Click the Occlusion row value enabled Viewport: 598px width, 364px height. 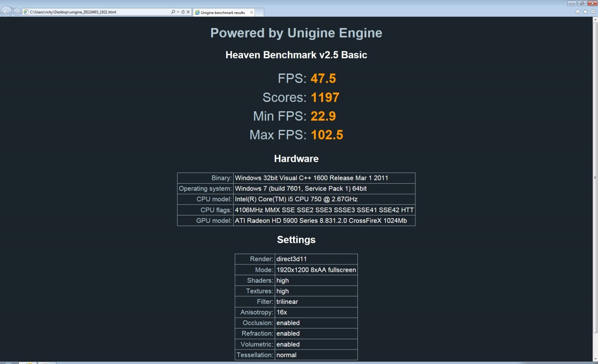click(x=316, y=323)
